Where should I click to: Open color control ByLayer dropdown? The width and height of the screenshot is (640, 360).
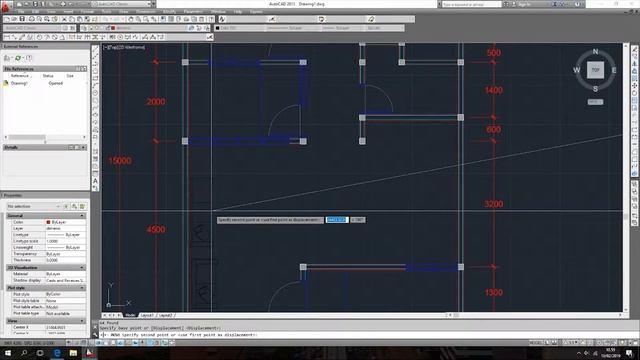pos(240,28)
